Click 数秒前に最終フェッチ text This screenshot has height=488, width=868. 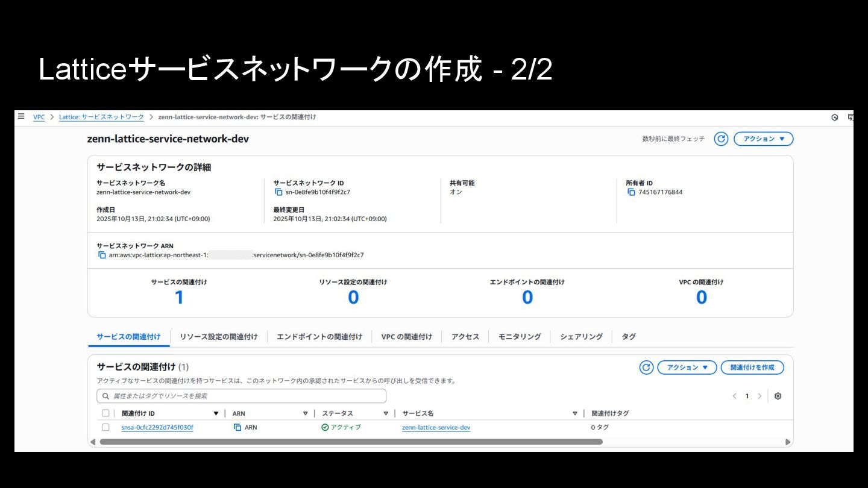(673, 139)
